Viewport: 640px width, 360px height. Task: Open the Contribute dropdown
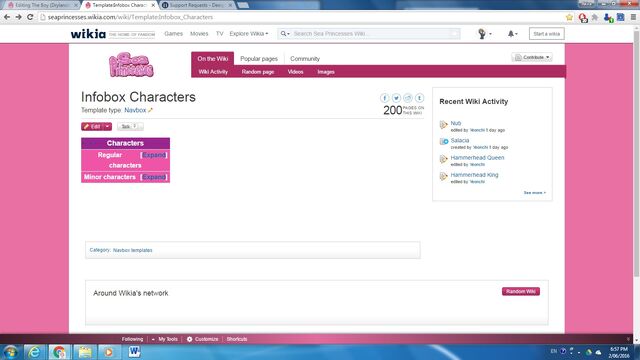[x=532, y=58]
